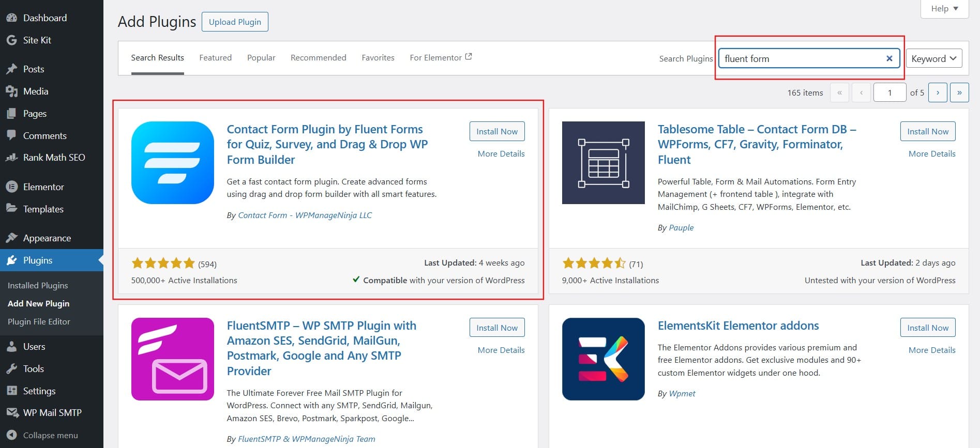Click the Settings sliders icon
This screenshot has width=980, height=448.
(x=12, y=391)
